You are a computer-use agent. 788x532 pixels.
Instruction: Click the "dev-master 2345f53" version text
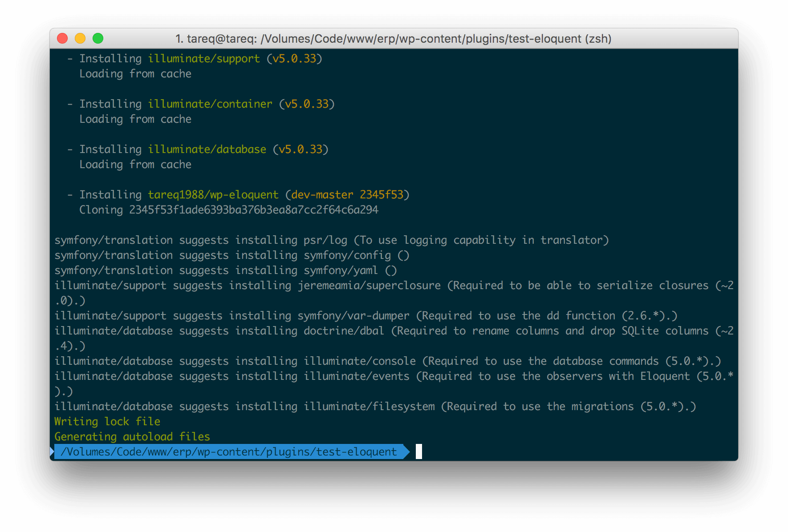click(347, 195)
